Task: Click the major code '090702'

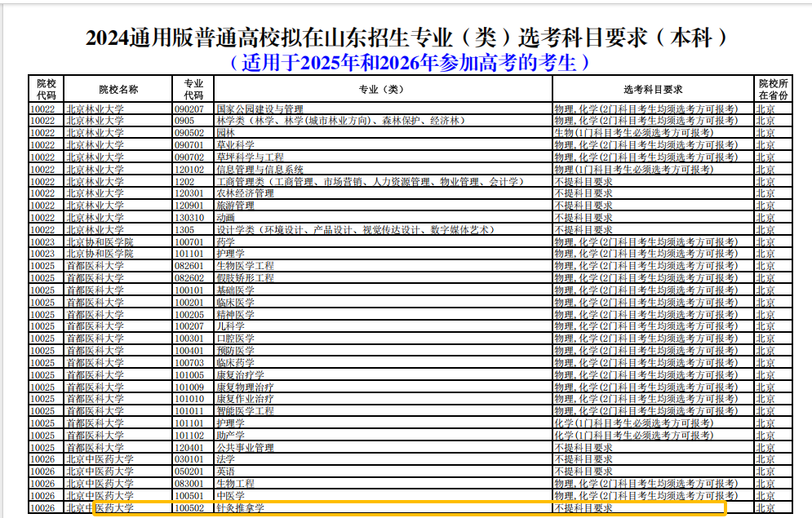Action: pos(189,157)
